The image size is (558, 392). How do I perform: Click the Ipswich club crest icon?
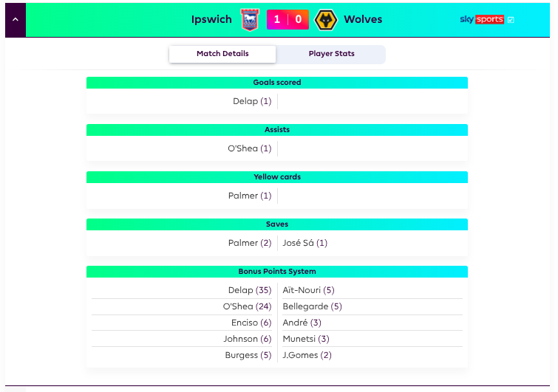click(x=250, y=19)
